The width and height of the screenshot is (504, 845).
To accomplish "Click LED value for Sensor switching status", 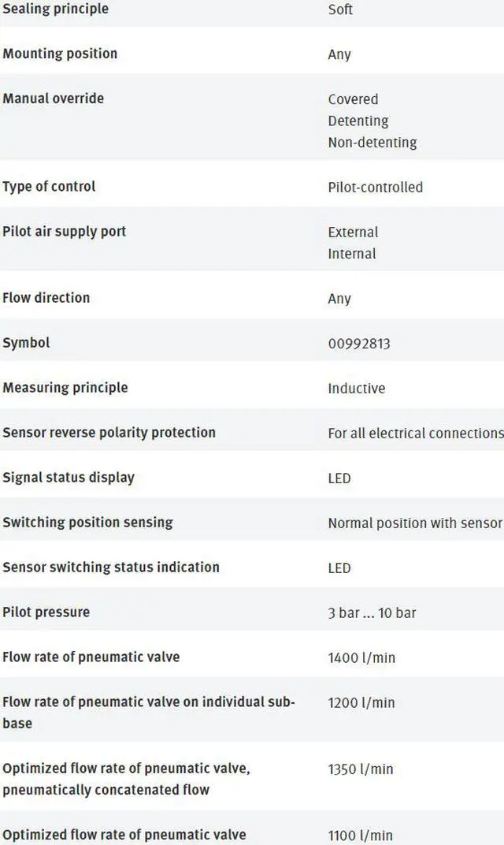I will (x=339, y=568).
